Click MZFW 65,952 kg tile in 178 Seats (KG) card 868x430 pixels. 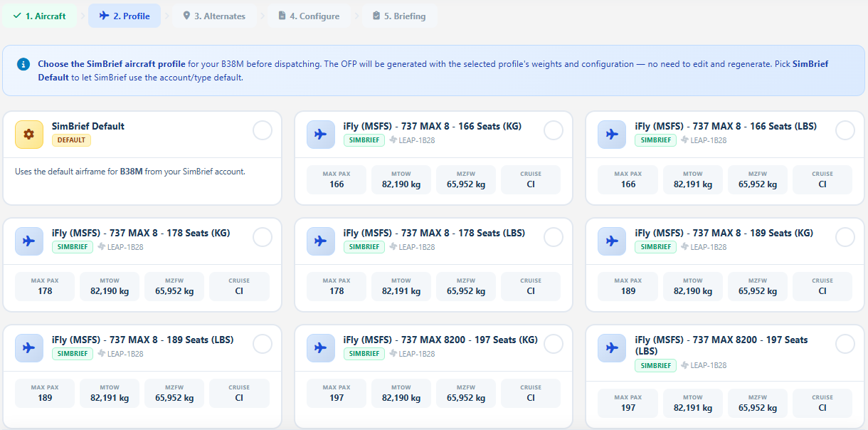click(x=174, y=286)
